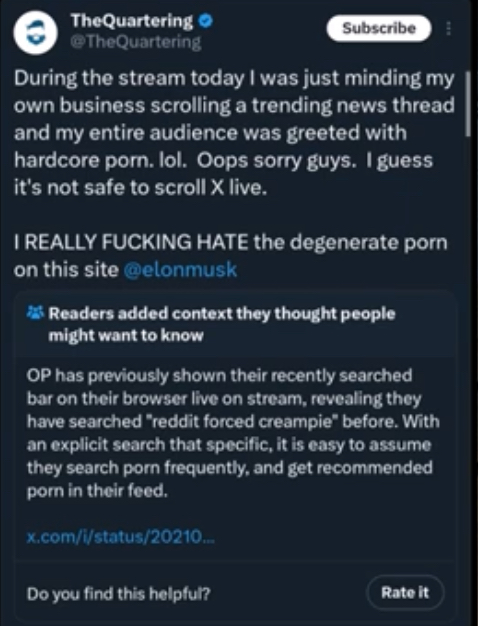Click the 'Readers added context' header
Screen dimensions: 478x626
tap(222, 324)
